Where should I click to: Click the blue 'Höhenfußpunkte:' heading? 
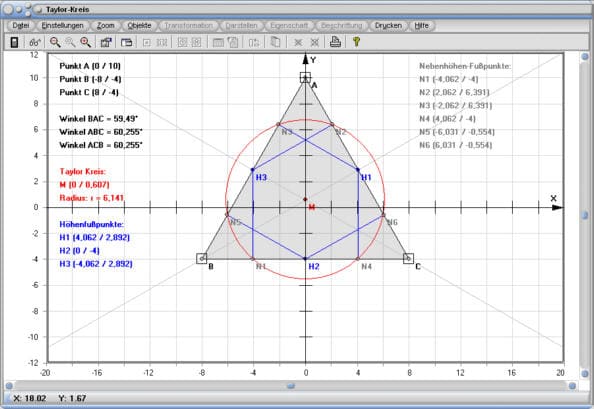click(x=92, y=224)
